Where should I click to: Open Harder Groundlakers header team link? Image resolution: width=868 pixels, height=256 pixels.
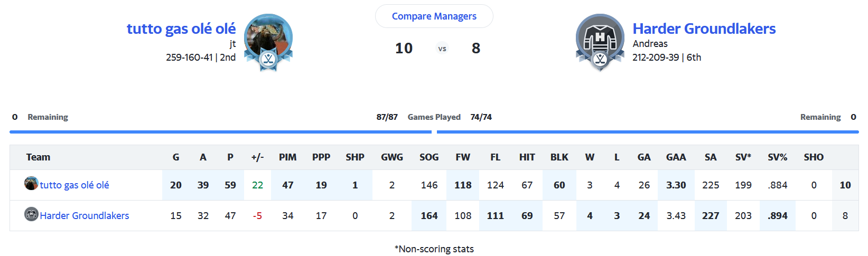click(x=704, y=29)
